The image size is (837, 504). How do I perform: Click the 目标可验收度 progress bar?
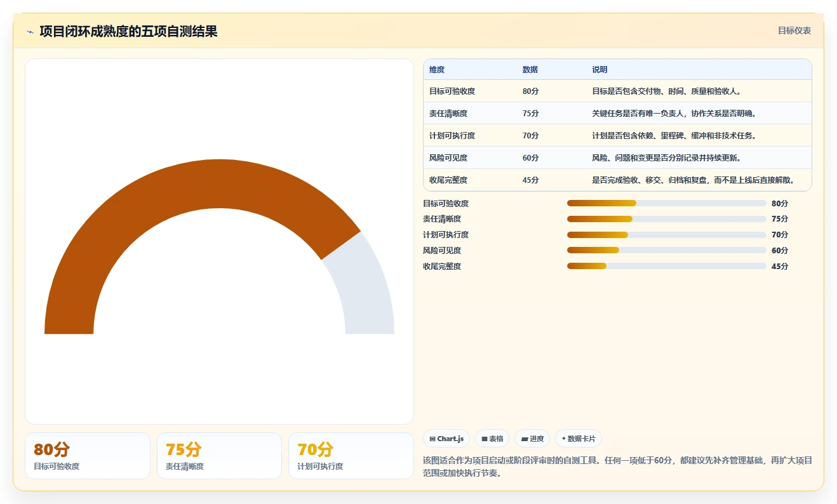point(667,203)
